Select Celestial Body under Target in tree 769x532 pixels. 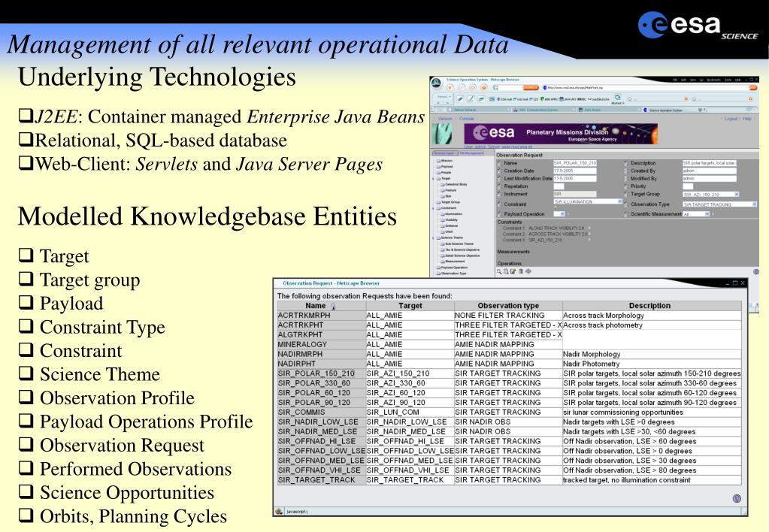point(456,184)
